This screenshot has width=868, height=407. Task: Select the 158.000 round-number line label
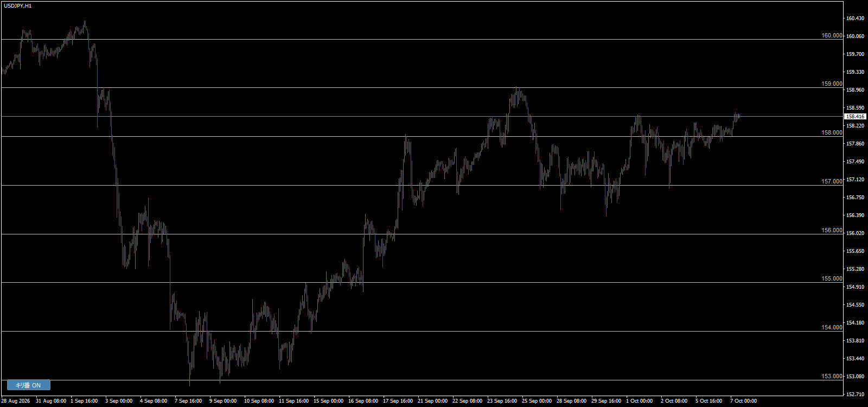tap(832, 132)
